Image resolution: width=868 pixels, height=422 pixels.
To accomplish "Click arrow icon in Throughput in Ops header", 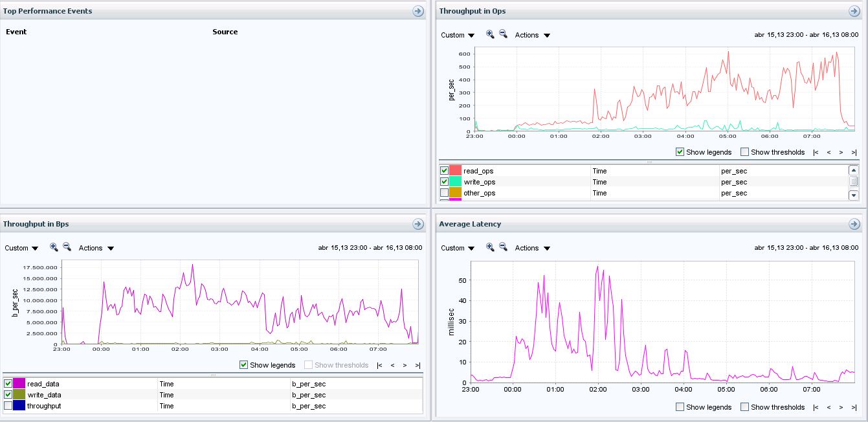I will 854,11.
